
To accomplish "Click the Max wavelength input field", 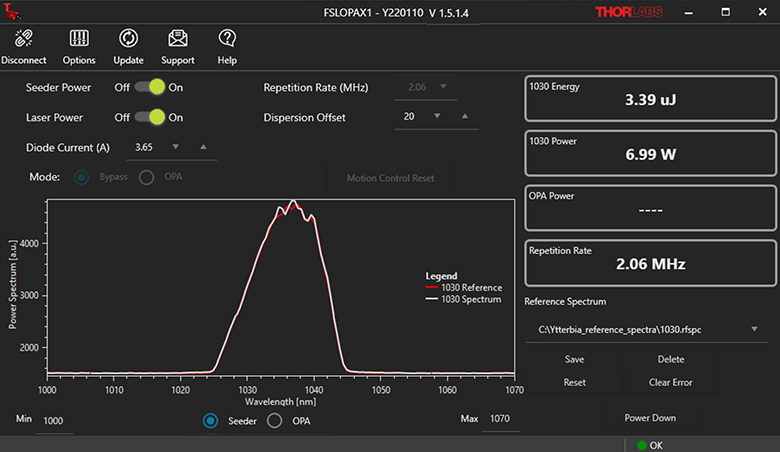I will coord(501,419).
